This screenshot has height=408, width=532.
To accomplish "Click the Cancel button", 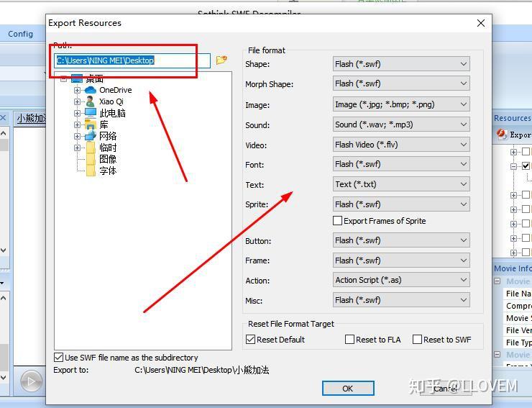I will [446, 389].
